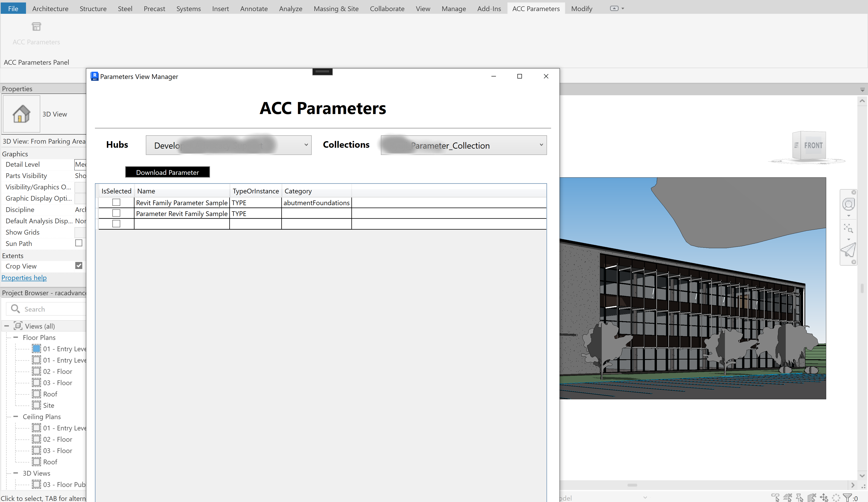Click the Download Parameter button
The image size is (868, 502).
[167, 172]
